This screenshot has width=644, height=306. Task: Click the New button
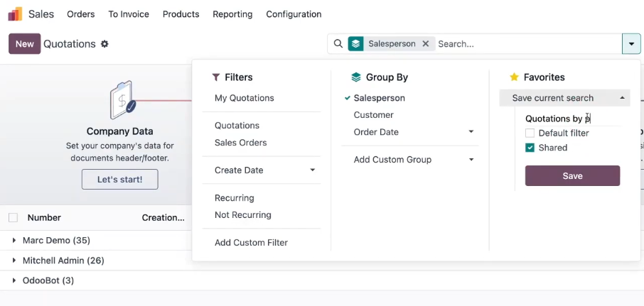click(25, 44)
